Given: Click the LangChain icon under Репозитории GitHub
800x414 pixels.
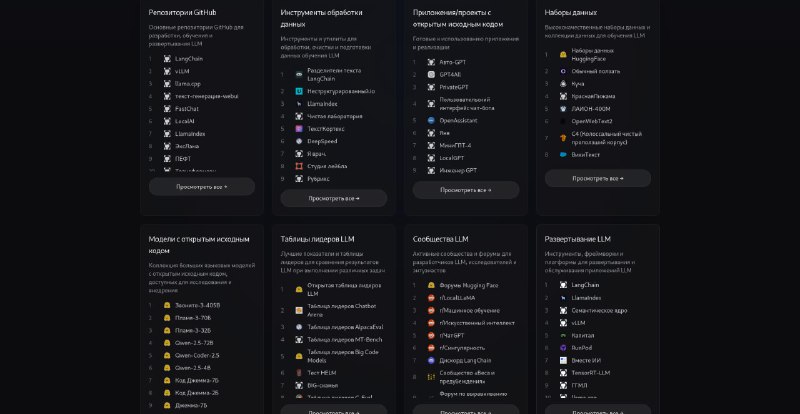Looking at the screenshot, I should tap(167, 59).
